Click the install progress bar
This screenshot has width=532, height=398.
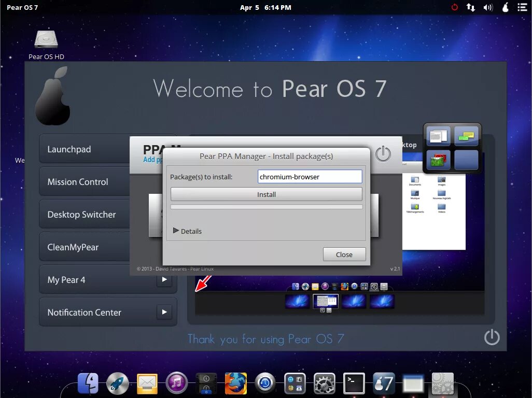click(x=267, y=207)
